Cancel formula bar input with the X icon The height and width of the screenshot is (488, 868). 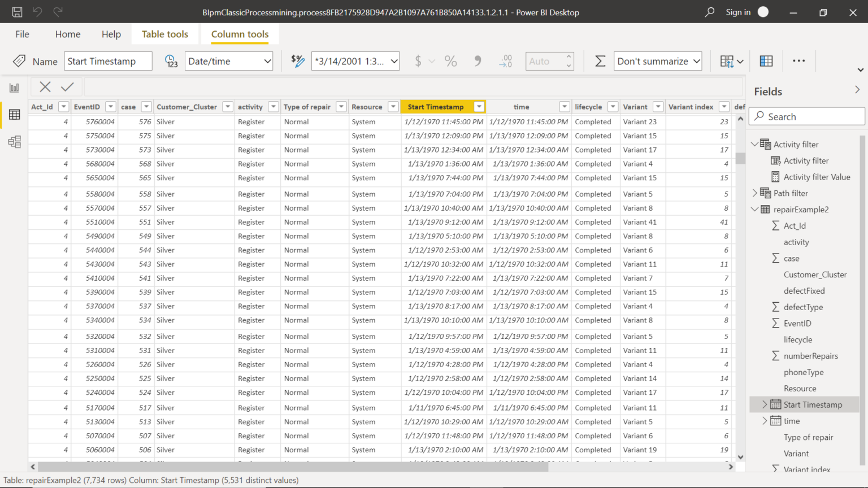(x=45, y=86)
